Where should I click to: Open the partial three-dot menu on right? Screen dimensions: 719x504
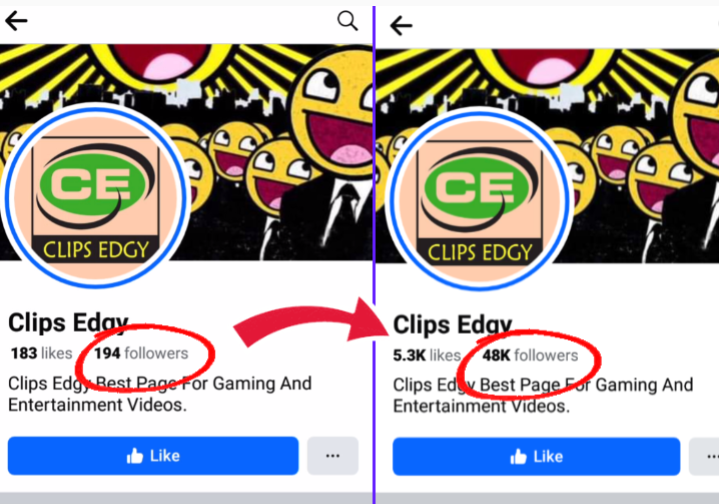pyautogui.click(x=704, y=456)
